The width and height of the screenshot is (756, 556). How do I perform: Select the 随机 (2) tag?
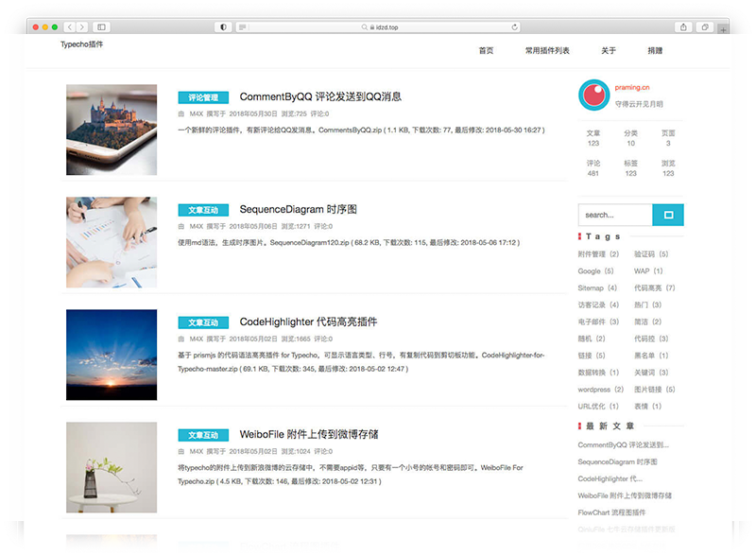[x=592, y=339]
